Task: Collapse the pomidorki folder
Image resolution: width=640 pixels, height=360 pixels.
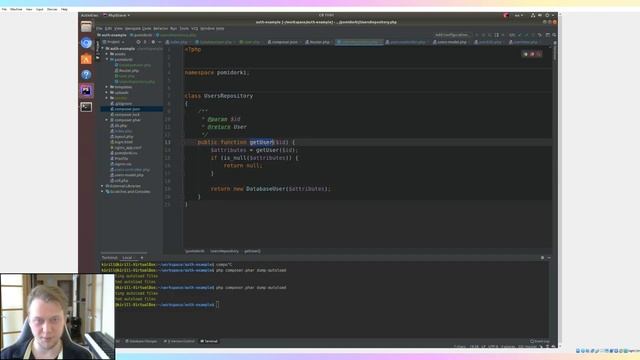Action: (107, 60)
